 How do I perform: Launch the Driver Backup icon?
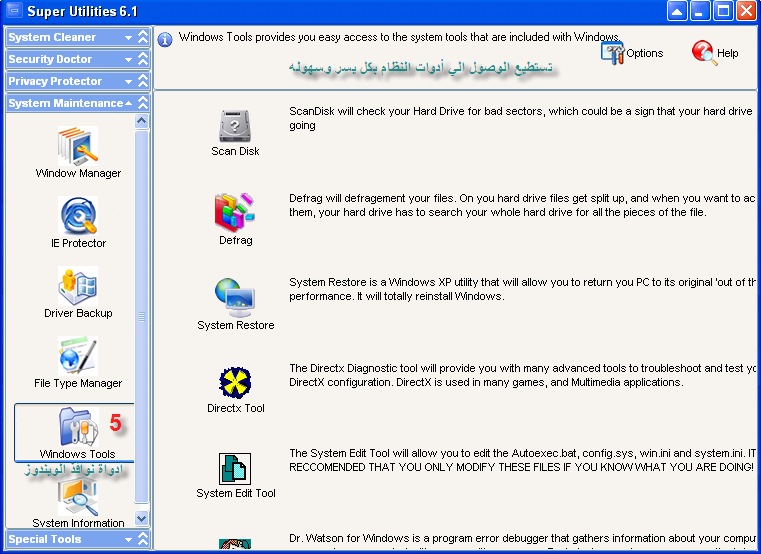coord(78,285)
